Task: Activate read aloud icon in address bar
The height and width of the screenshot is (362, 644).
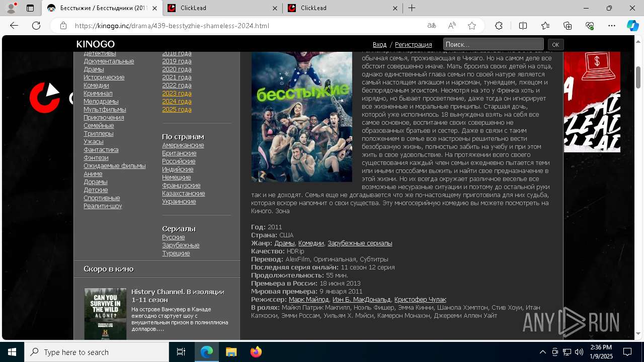Action: point(452,26)
